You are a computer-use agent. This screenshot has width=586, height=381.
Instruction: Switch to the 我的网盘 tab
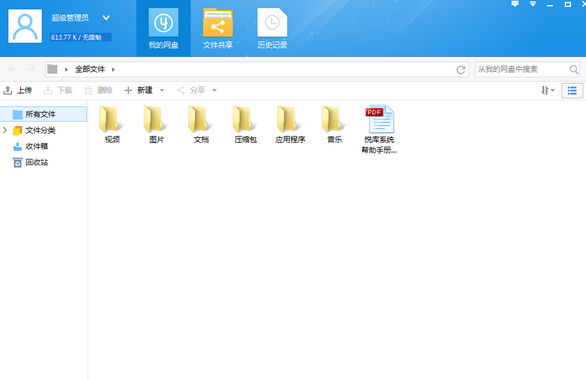(163, 29)
